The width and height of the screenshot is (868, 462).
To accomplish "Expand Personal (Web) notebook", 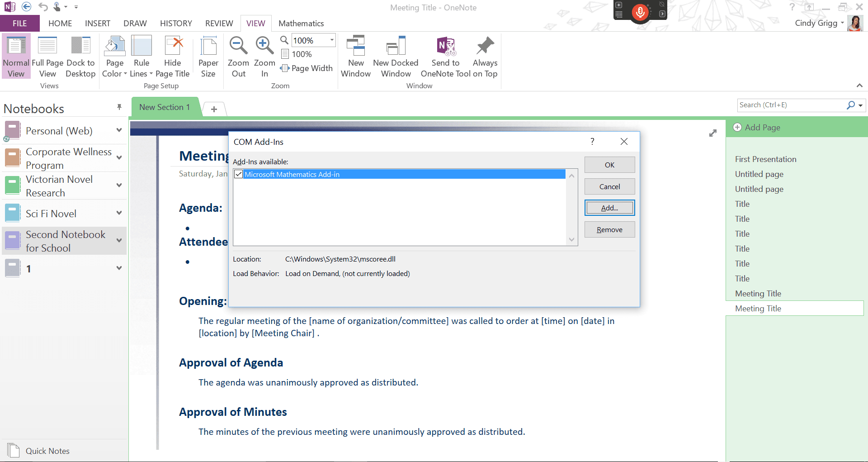I will tap(119, 130).
